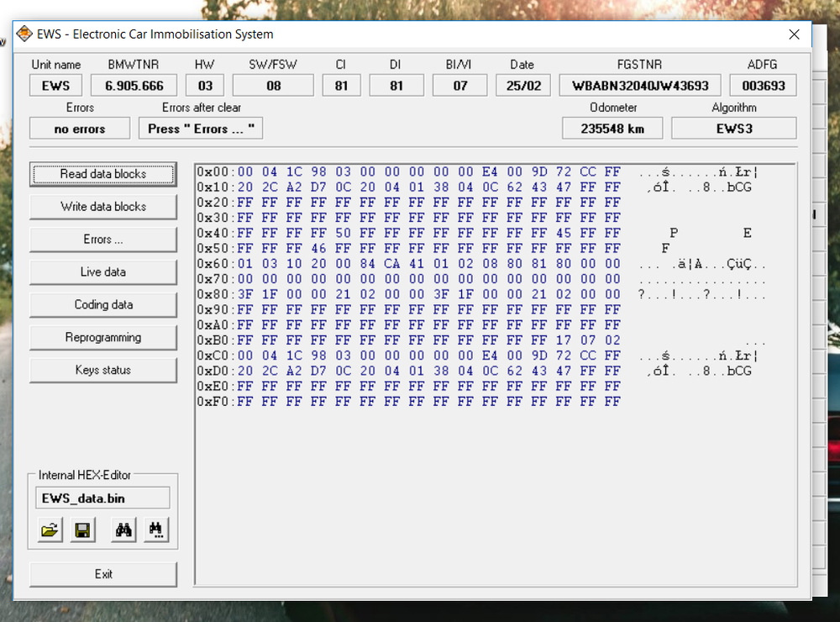Click the EWS app icon in title bar
The width and height of the screenshot is (840, 622).
pyautogui.click(x=24, y=34)
